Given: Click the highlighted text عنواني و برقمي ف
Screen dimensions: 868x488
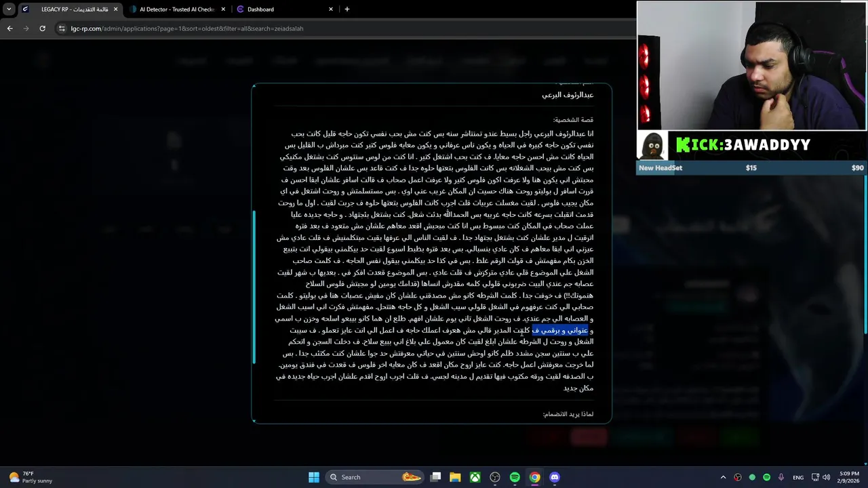Looking at the screenshot, I should (559, 330).
